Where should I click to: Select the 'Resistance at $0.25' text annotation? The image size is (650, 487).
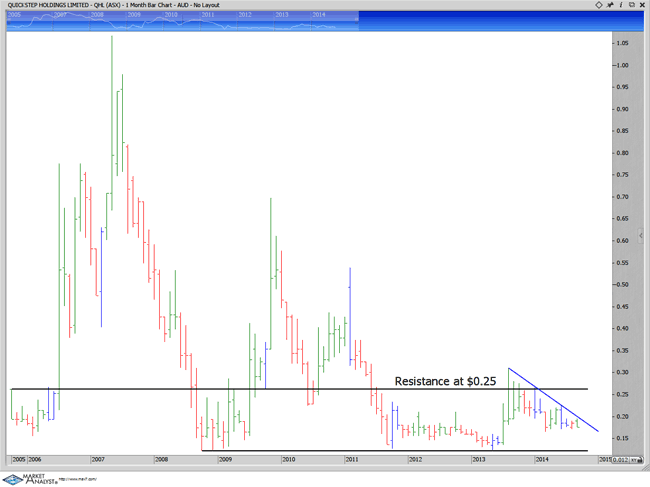[445, 381]
